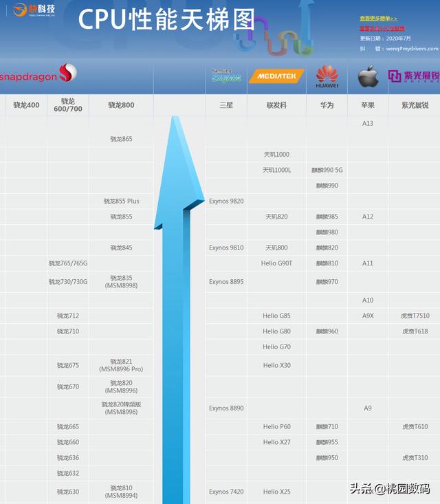Screen dimensions: 440x504
Task: Select the 华为 column header
Action: pyautogui.click(x=327, y=105)
